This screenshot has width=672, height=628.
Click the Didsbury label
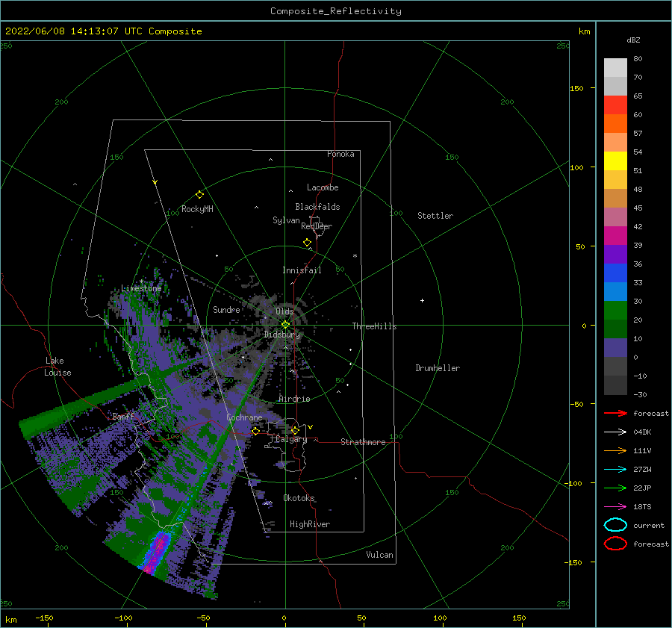(282, 335)
